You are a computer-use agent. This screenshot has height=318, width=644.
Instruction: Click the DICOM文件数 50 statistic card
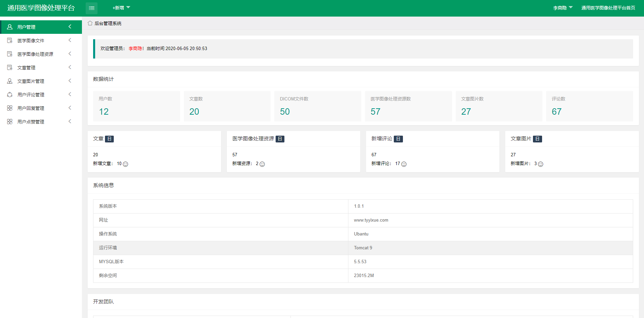click(x=318, y=106)
